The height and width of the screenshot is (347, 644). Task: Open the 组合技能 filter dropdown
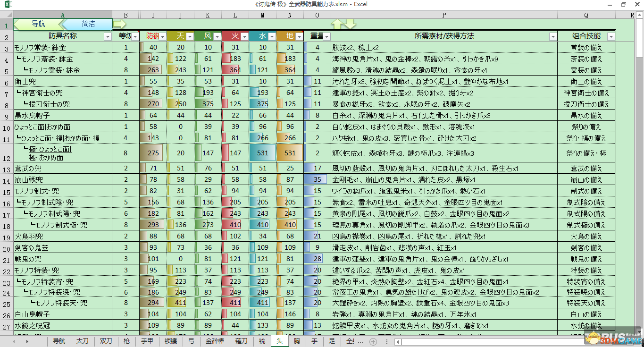[x=611, y=36]
